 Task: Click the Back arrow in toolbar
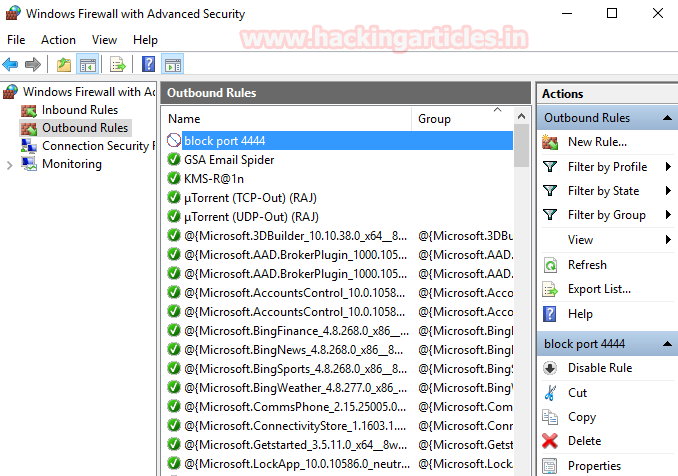pyautogui.click(x=11, y=65)
